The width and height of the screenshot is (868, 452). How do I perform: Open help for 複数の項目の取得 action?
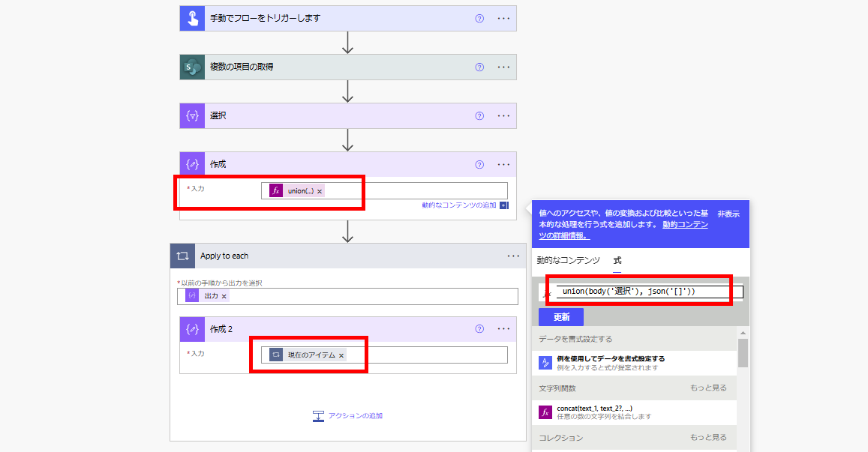point(479,67)
